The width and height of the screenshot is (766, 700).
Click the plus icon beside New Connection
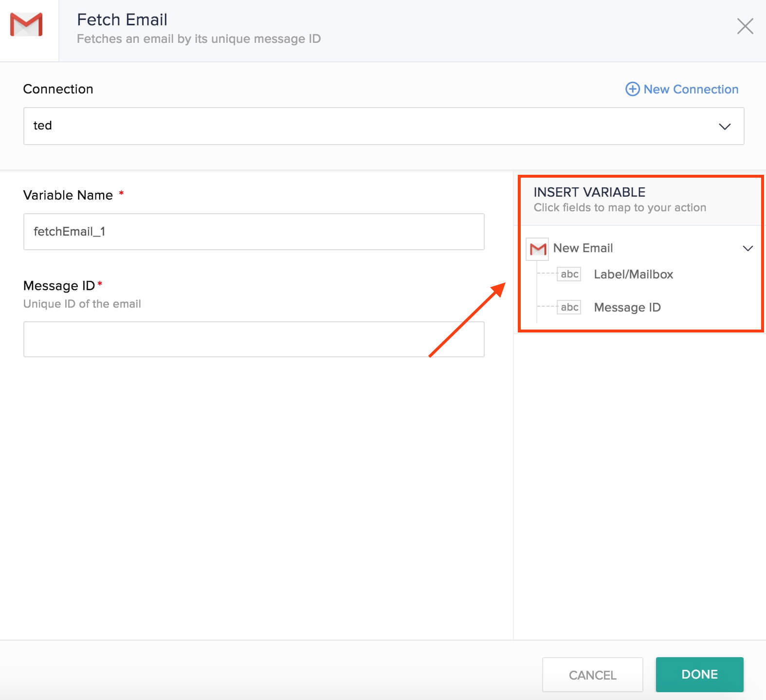(632, 89)
